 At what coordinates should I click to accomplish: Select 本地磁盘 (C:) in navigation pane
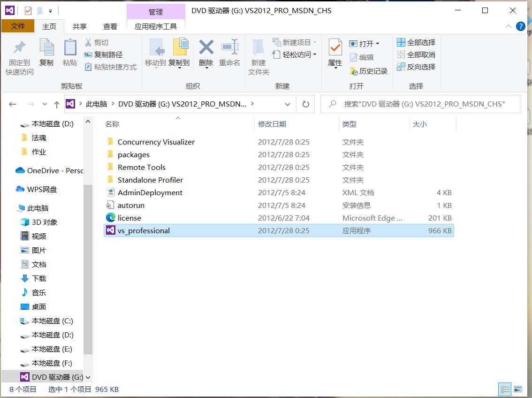46,321
